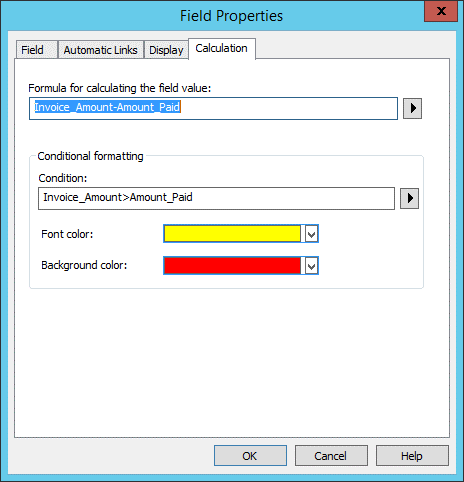464x482 pixels.
Task: Confirm changes with the OK button
Action: [250, 455]
